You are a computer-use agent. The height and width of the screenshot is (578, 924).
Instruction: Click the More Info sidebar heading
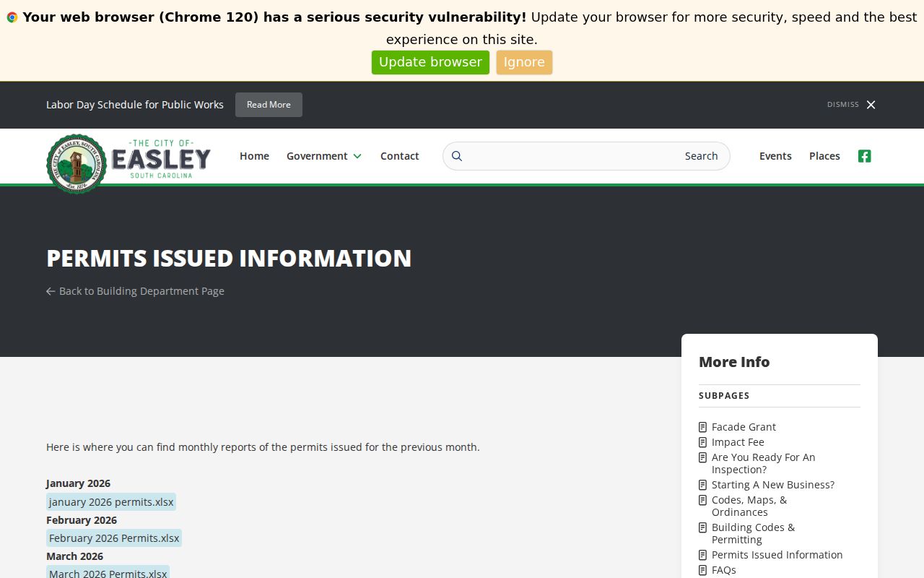pos(734,362)
